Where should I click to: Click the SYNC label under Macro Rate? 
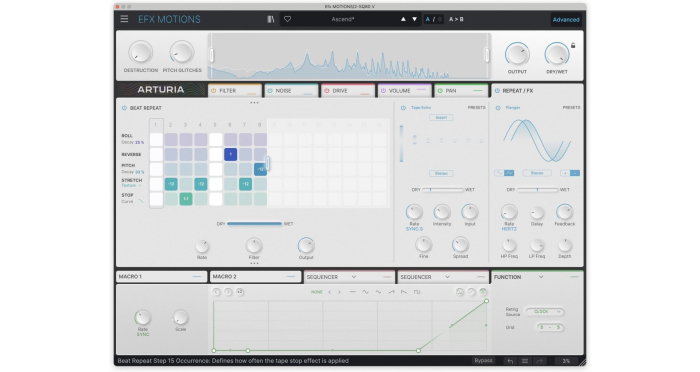click(142, 334)
